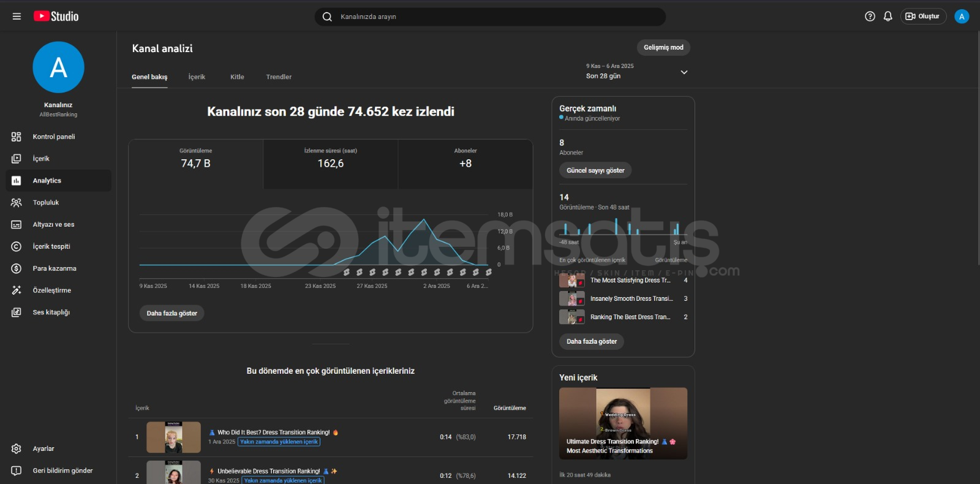The height and width of the screenshot is (484, 980).
Task: Click the Gelişmiş mod button
Action: 663,48
